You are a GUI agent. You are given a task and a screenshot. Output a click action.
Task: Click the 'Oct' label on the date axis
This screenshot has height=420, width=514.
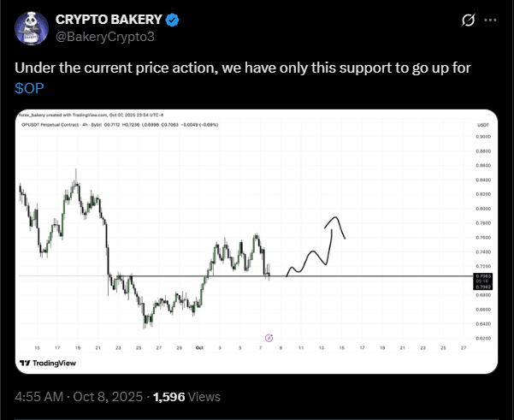point(198,348)
